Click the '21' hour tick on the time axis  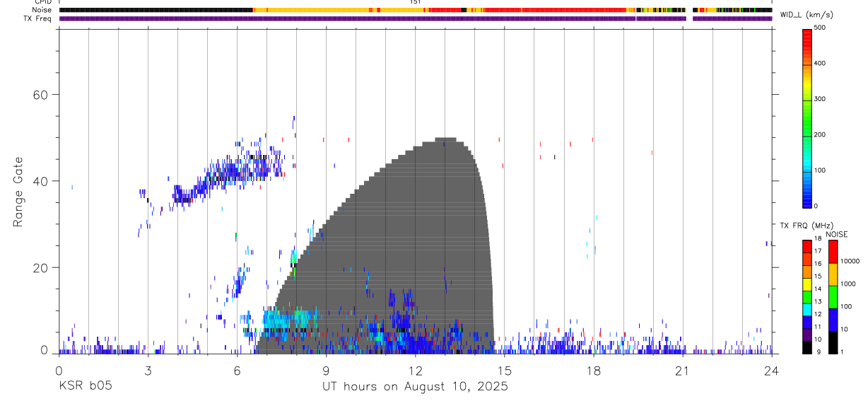pyautogui.click(x=682, y=370)
